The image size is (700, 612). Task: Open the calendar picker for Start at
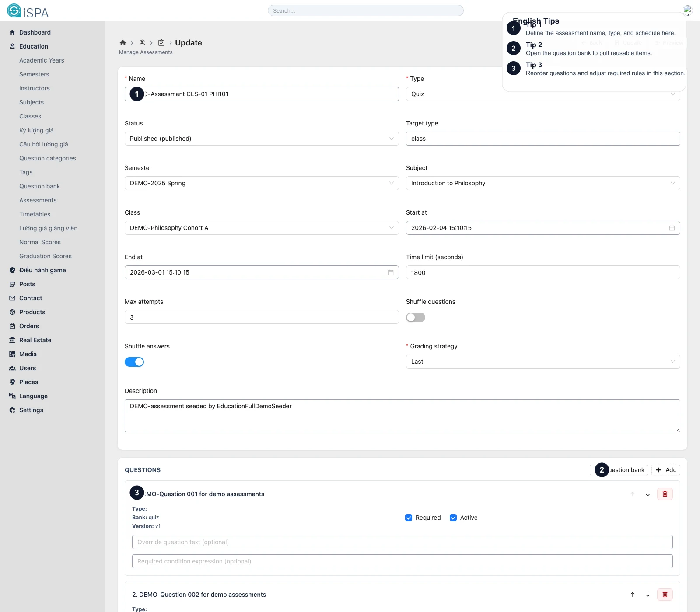point(672,228)
